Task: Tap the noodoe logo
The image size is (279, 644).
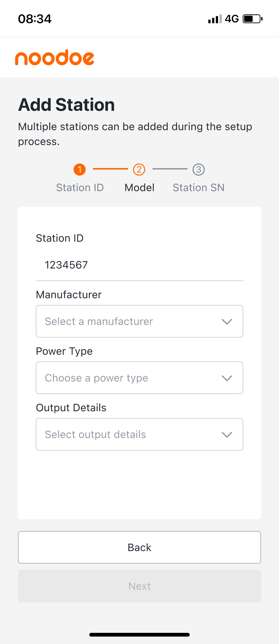Action: [55, 58]
